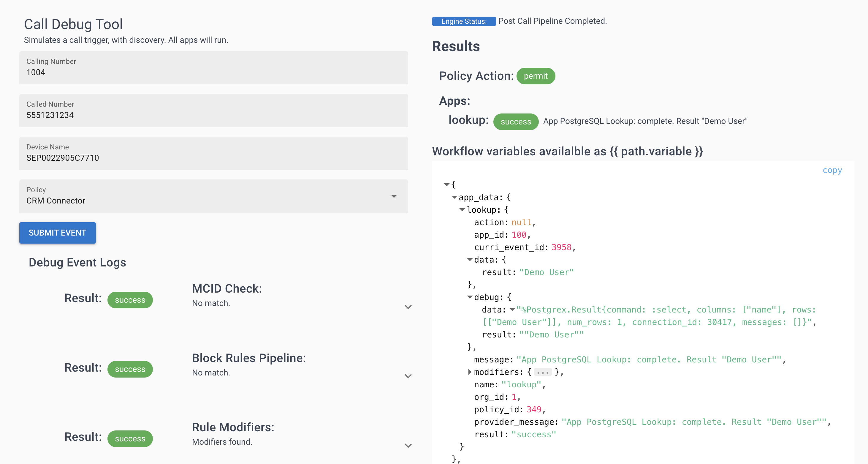Click the ellipsis placeholder in modifiers
868x464 pixels.
[x=543, y=372]
